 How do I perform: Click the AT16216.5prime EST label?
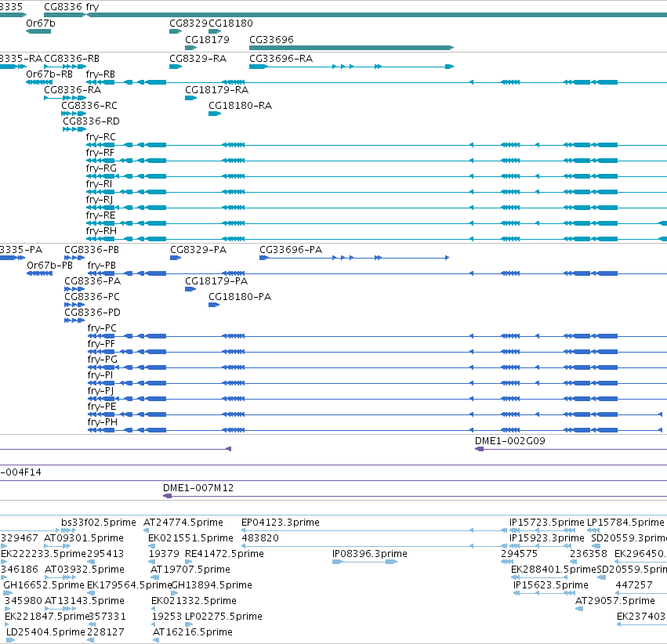(193, 632)
